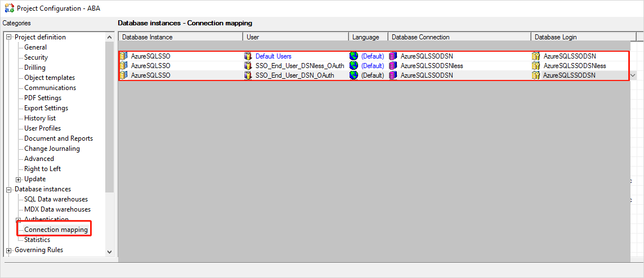Screen dimensions: 644x278
Task: Collapse the Project definition tree node
Action: pyautogui.click(x=9, y=37)
